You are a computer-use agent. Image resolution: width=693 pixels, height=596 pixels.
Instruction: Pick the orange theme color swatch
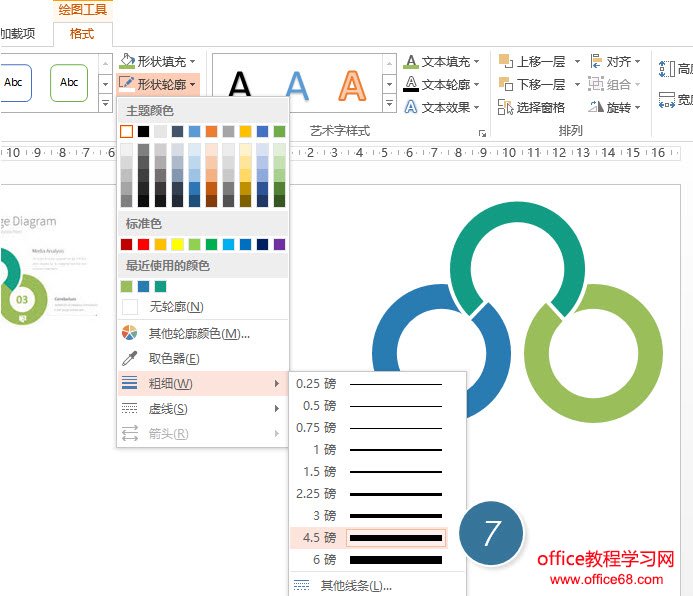(x=211, y=131)
